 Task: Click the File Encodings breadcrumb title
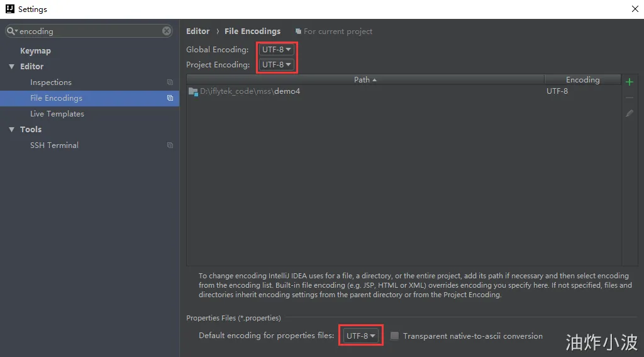click(252, 31)
